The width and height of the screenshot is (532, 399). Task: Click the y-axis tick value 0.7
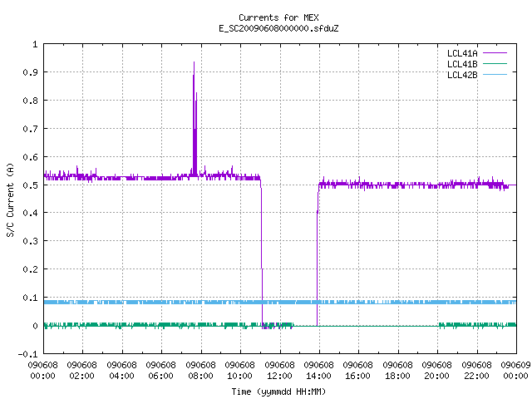point(30,129)
